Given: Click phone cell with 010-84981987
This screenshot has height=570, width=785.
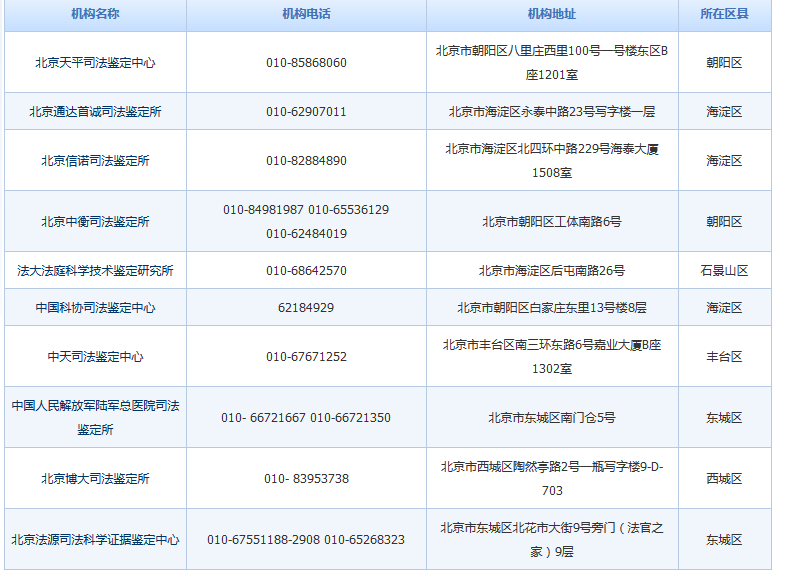Looking at the screenshot, I should [x=306, y=222].
